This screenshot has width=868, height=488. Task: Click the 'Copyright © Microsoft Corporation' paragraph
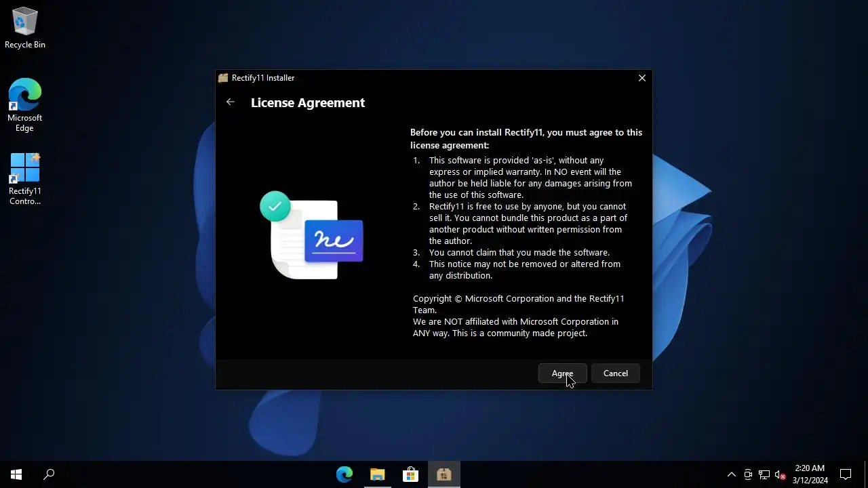(519, 304)
